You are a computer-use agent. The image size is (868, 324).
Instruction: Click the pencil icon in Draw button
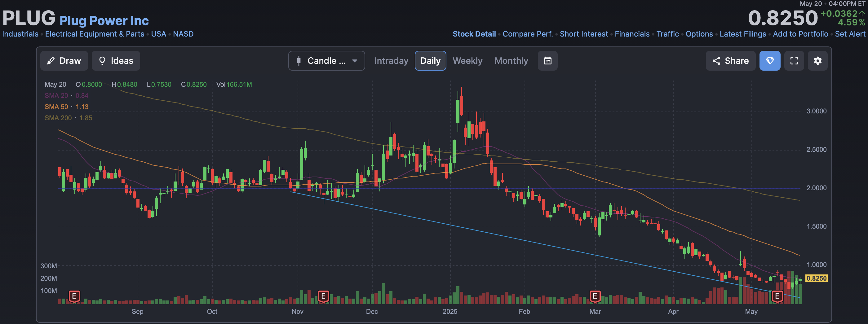(x=51, y=61)
